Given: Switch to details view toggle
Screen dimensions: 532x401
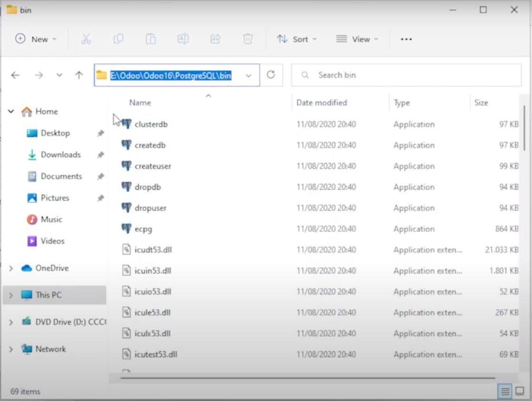Looking at the screenshot, I should (505, 391).
